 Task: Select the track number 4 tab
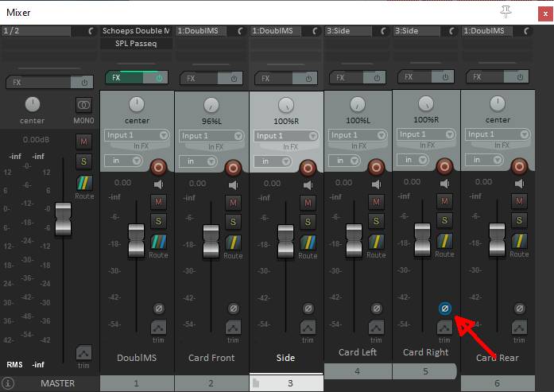tap(358, 371)
